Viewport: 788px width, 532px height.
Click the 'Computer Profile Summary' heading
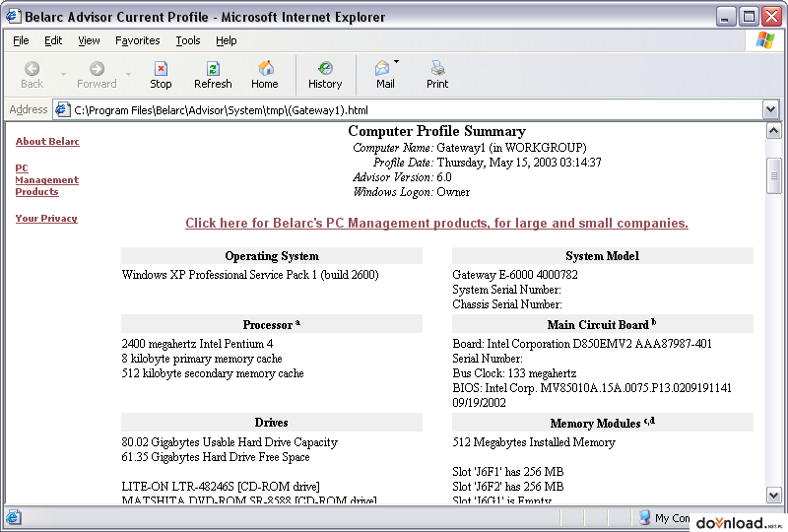tap(436, 131)
